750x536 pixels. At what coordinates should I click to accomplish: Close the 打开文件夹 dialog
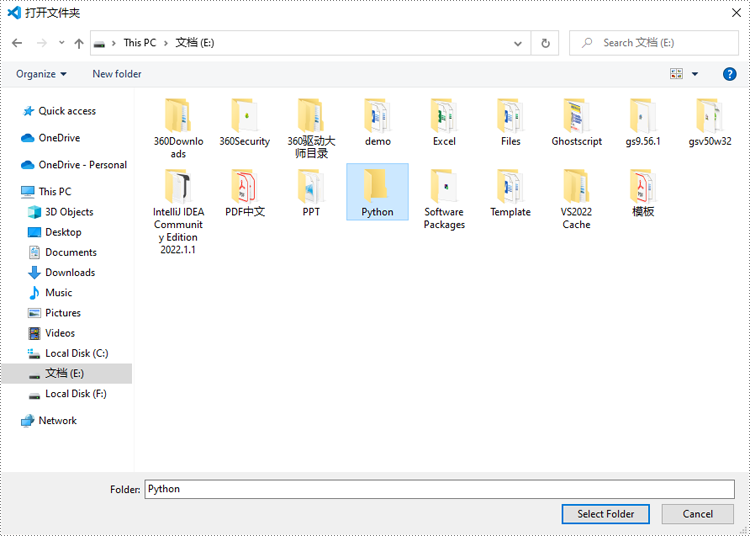(x=737, y=13)
